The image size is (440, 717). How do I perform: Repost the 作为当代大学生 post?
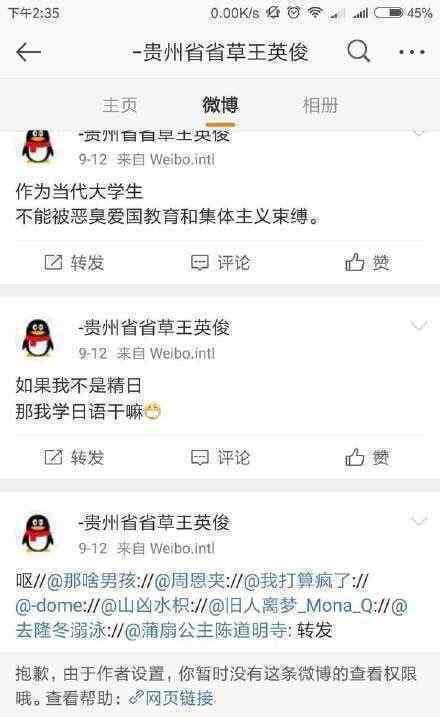74,262
